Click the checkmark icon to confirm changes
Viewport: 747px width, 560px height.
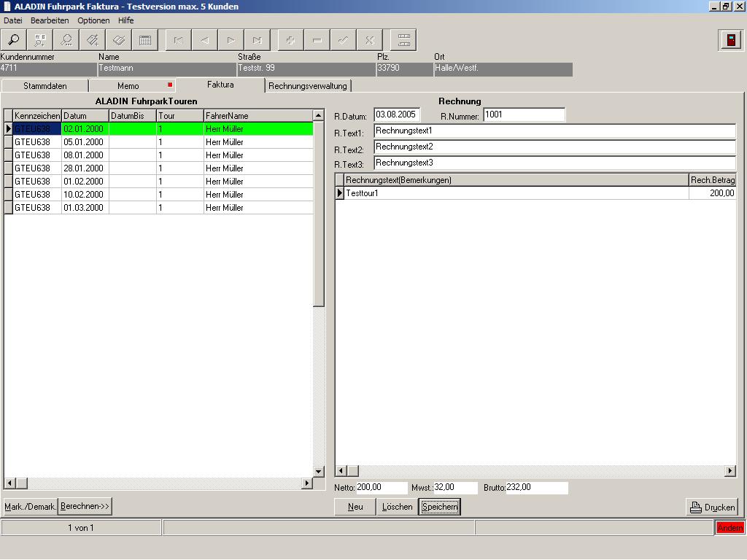tap(343, 40)
